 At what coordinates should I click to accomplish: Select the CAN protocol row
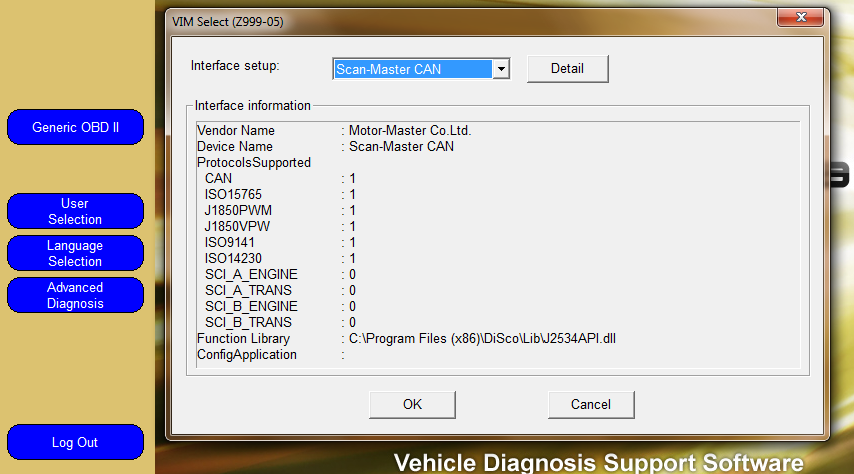click(279, 178)
